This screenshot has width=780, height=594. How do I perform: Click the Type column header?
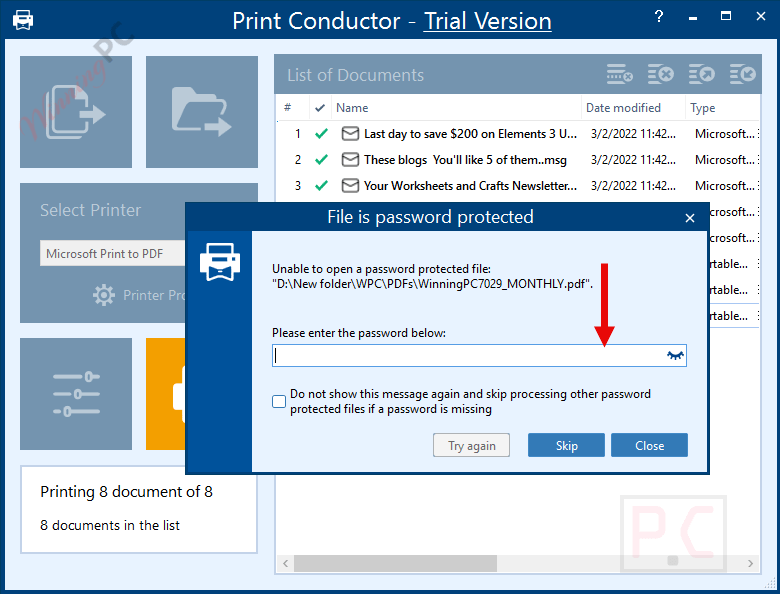pyautogui.click(x=722, y=107)
